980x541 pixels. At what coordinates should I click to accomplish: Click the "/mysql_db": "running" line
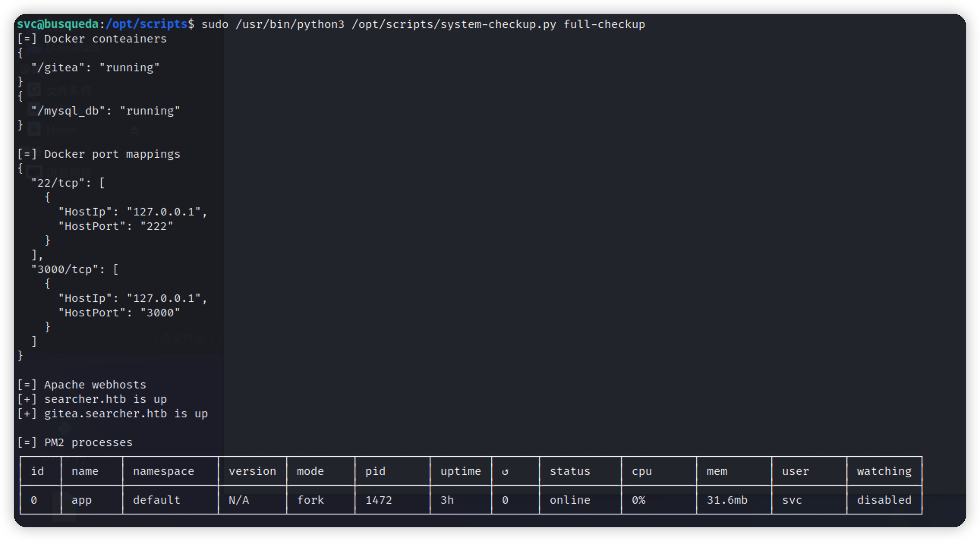click(106, 111)
